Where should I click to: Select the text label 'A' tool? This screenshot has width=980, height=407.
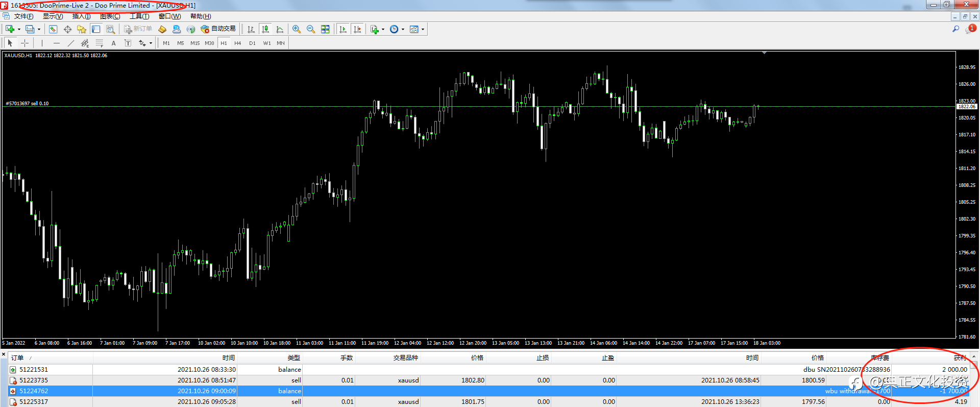point(113,43)
